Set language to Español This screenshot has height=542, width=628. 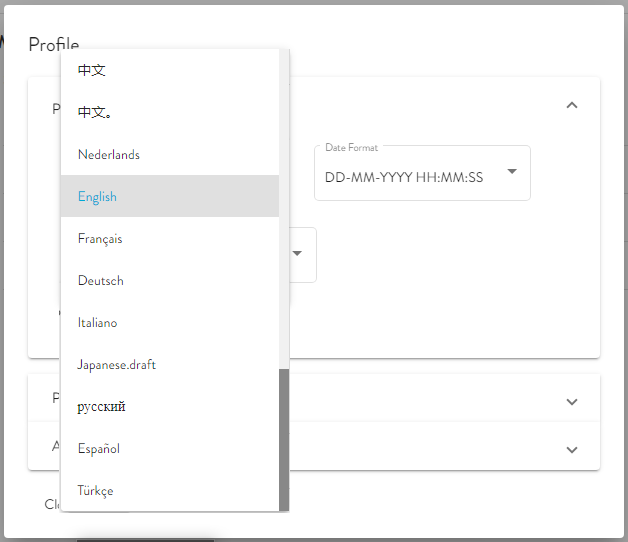coord(99,449)
